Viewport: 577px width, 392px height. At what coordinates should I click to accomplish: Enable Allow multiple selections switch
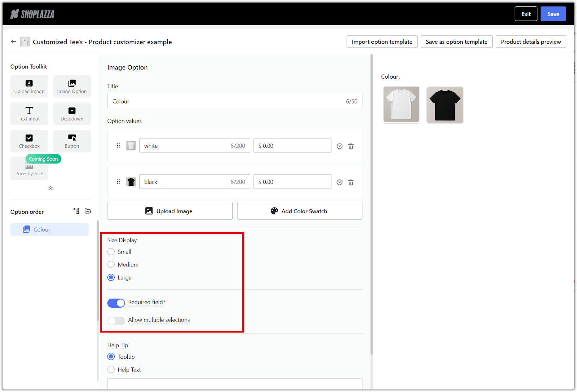[116, 321]
